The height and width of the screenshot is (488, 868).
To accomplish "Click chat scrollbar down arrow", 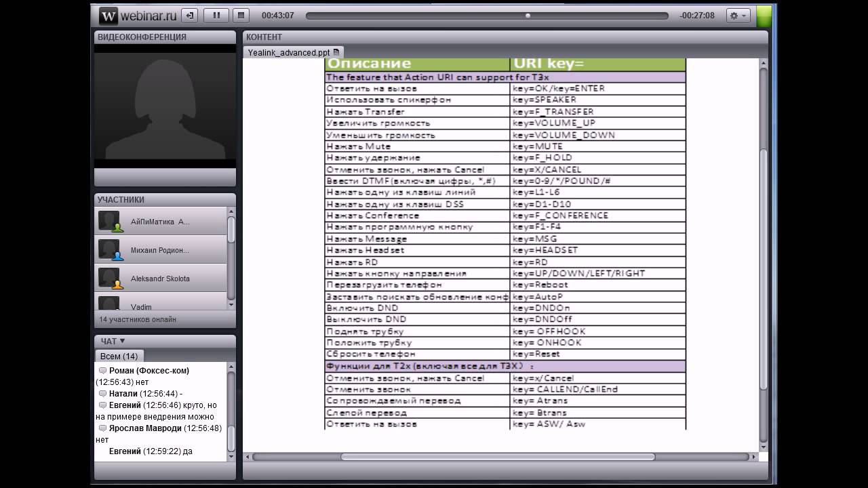I will point(231,457).
